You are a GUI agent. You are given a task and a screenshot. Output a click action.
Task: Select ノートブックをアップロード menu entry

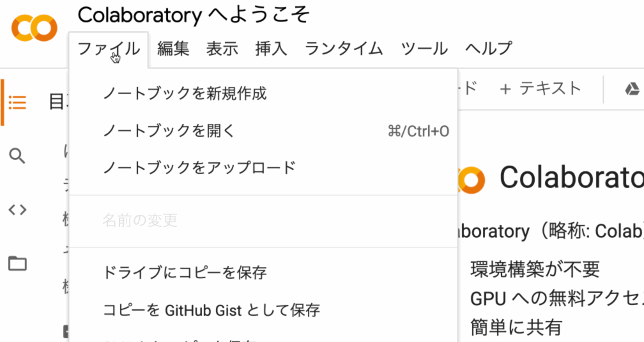click(199, 168)
